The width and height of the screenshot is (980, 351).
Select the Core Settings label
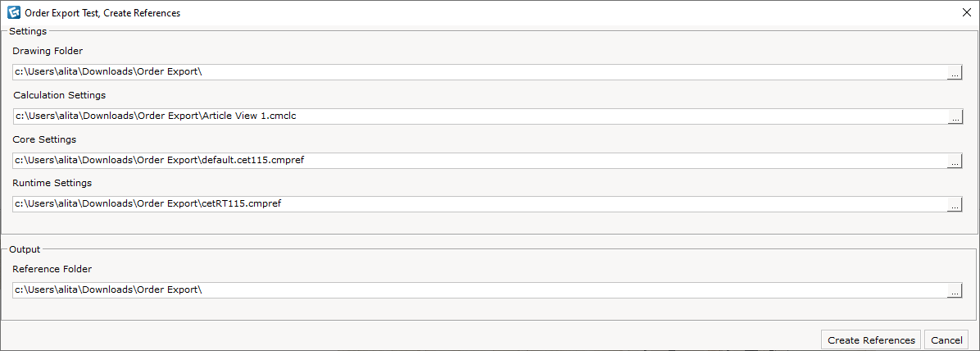click(44, 139)
